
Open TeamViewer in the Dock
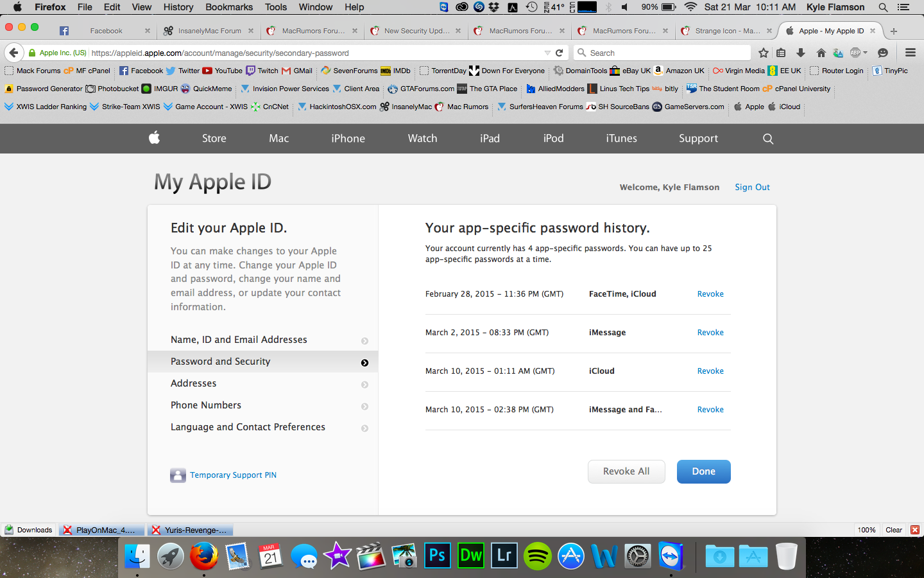[671, 556]
